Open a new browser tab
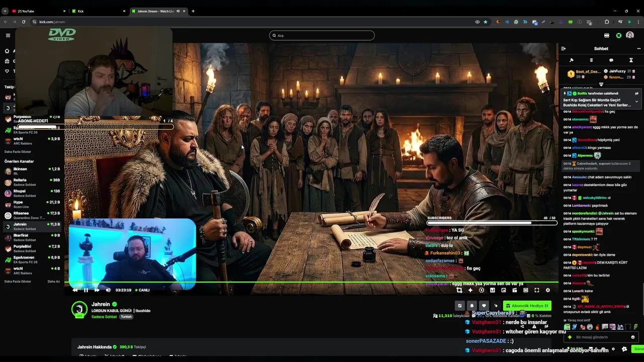The image size is (644, 362). pos(193,11)
